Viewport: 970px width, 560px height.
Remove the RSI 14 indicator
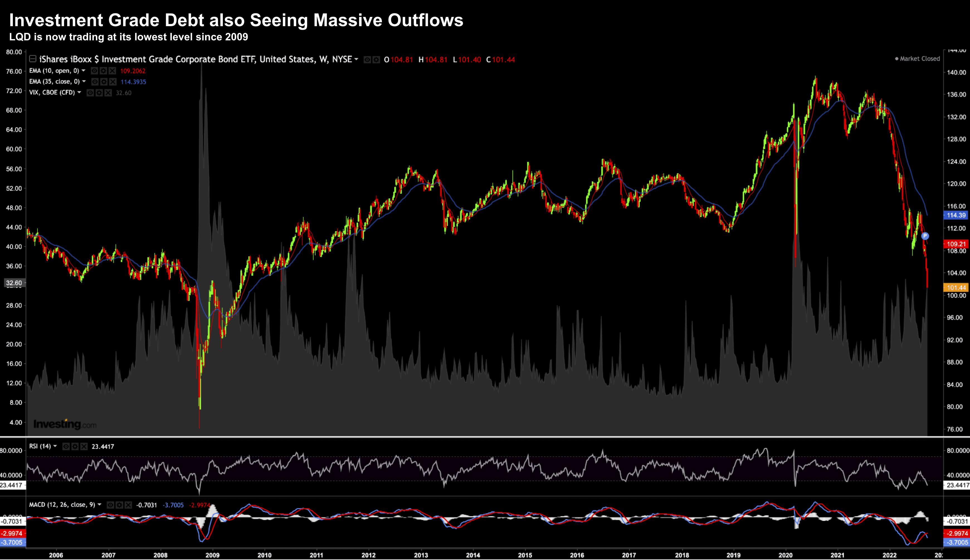(84, 446)
